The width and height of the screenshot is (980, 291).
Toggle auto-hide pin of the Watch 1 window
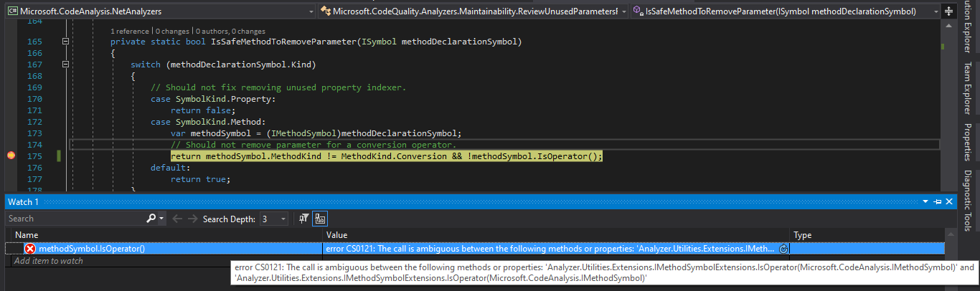(x=938, y=202)
